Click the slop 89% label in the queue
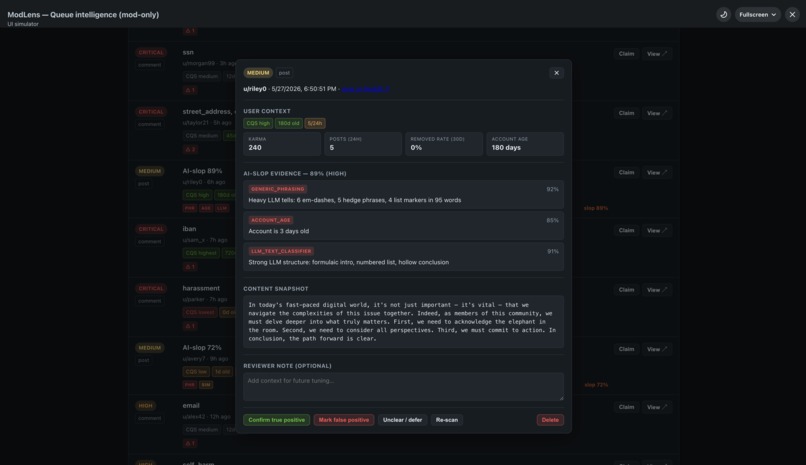The width and height of the screenshot is (806, 465). coord(596,208)
